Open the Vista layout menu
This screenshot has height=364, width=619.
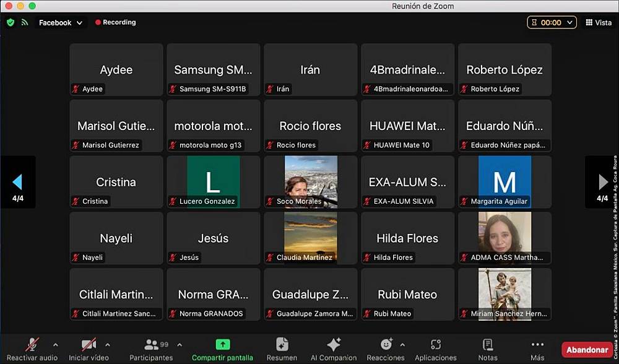tap(599, 22)
